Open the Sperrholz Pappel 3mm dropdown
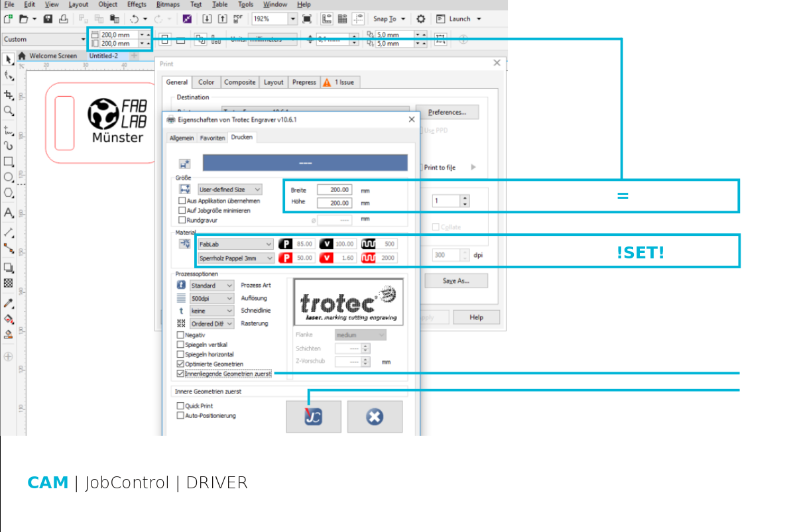 (x=235, y=258)
